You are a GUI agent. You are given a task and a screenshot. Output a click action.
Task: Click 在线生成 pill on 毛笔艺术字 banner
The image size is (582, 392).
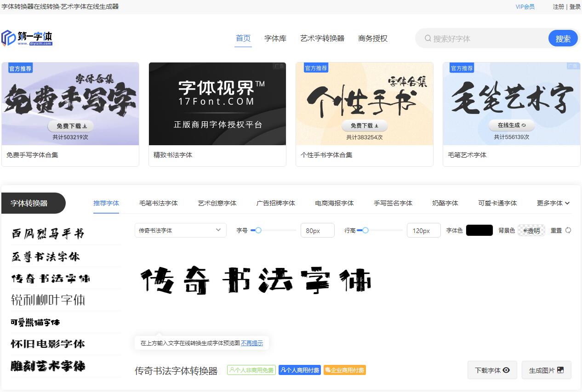[x=511, y=125]
